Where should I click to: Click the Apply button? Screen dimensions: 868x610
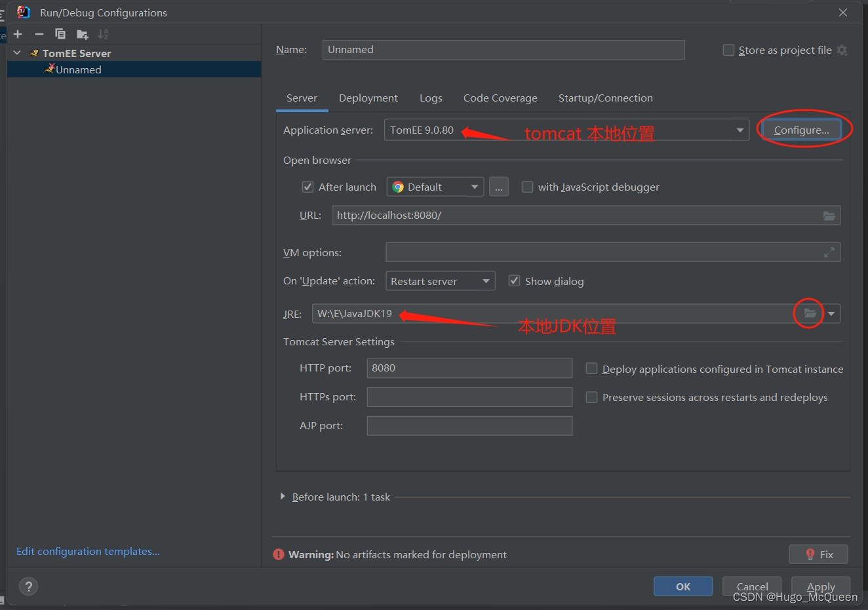(821, 586)
